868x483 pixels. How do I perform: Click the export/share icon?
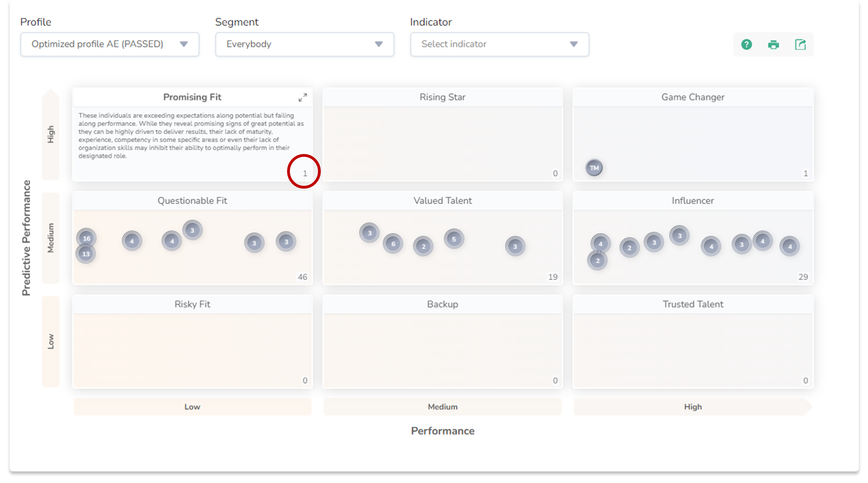pos(800,44)
